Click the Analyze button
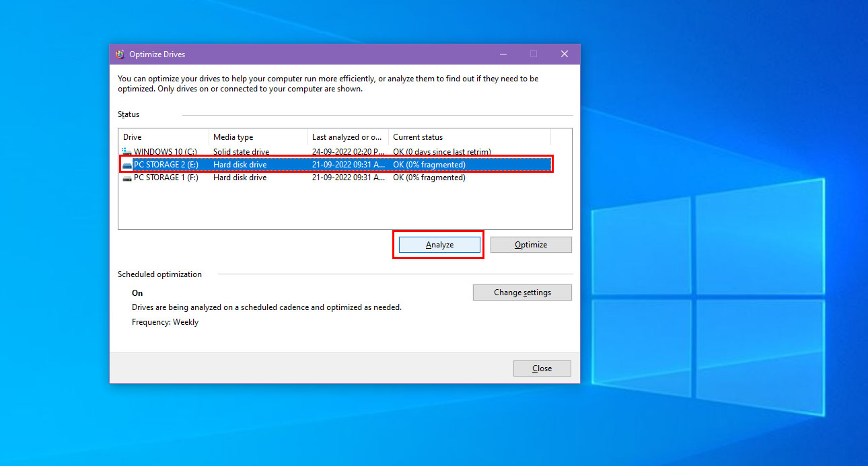Image resolution: width=868 pixels, height=466 pixels. [439, 245]
